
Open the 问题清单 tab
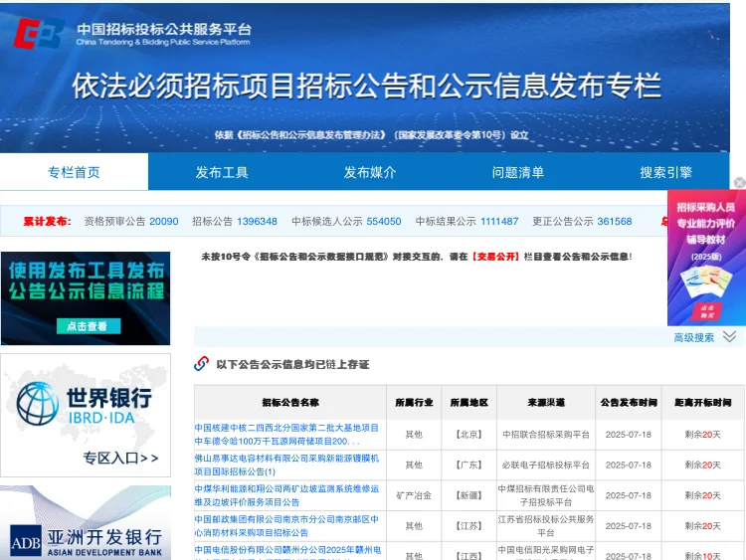pos(518,172)
